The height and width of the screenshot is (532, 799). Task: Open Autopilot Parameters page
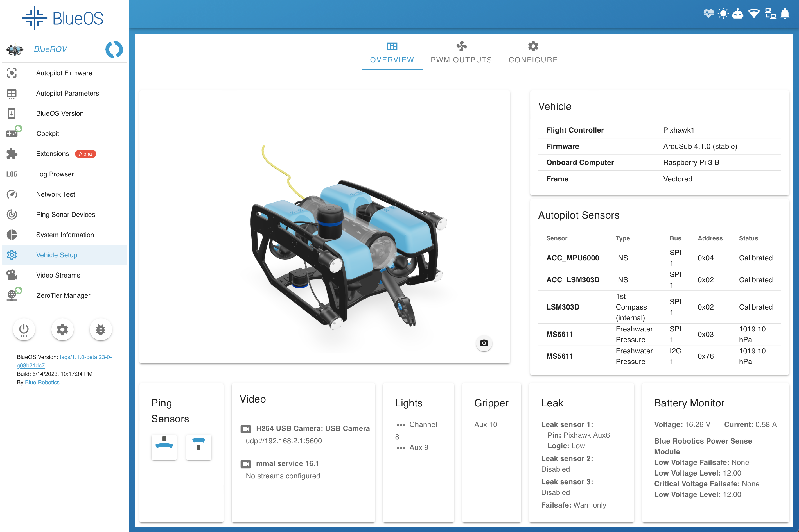click(64, 93)
